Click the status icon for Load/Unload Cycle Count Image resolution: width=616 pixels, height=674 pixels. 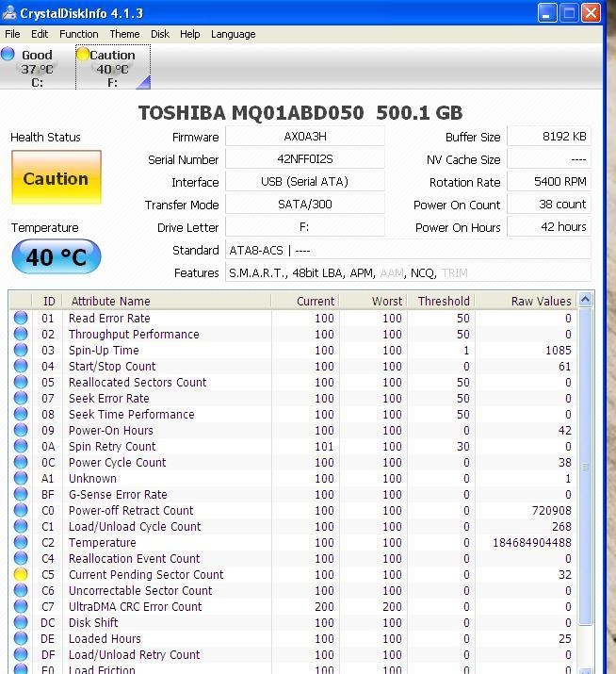(x=21, y=526)
